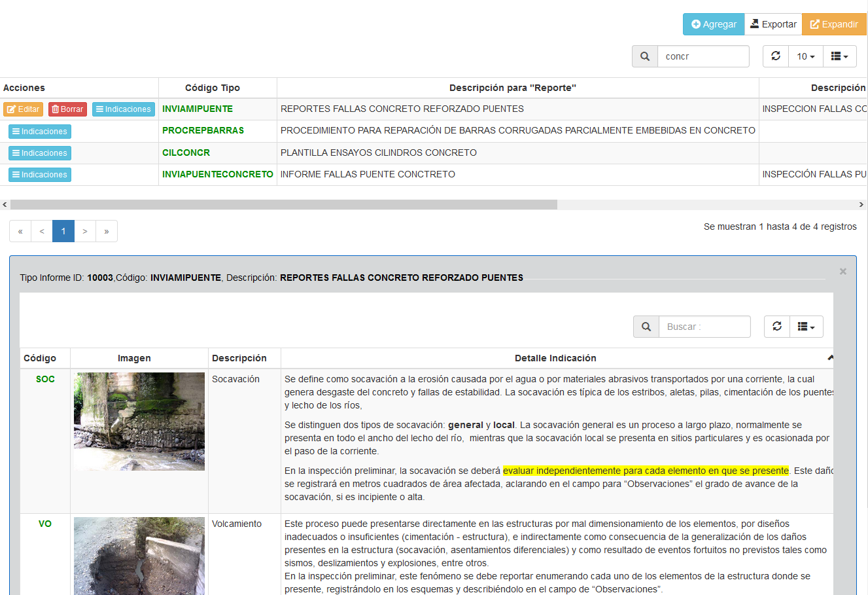Click Borrar for INVIAMIPUENTE row

coord(67,109)
